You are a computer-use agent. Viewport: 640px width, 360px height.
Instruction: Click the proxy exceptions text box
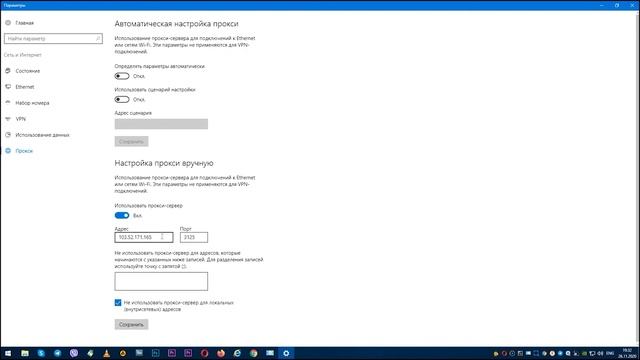click(x=161, y=281)
